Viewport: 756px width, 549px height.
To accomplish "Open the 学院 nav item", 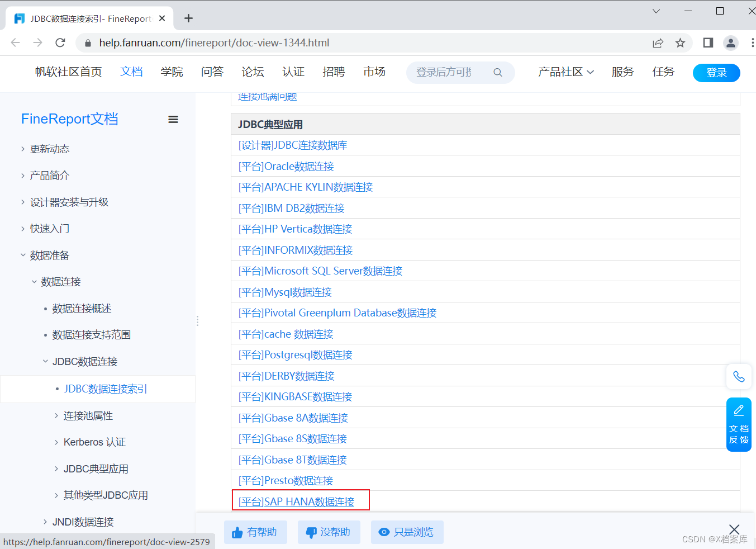I will 172,72.
